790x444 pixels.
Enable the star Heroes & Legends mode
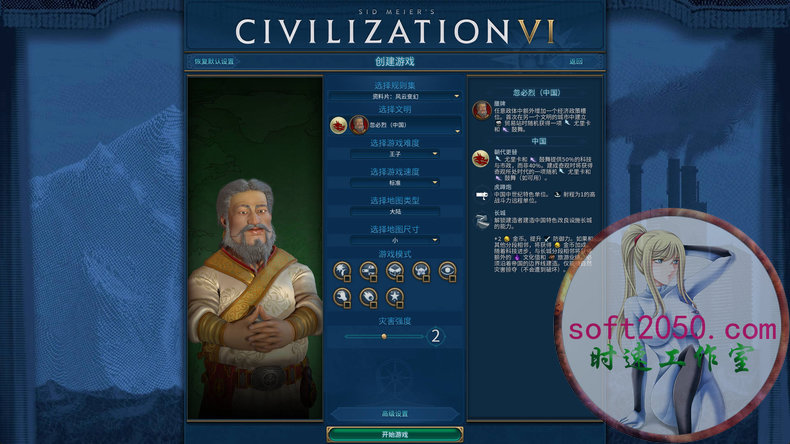(x=394, y=297)
